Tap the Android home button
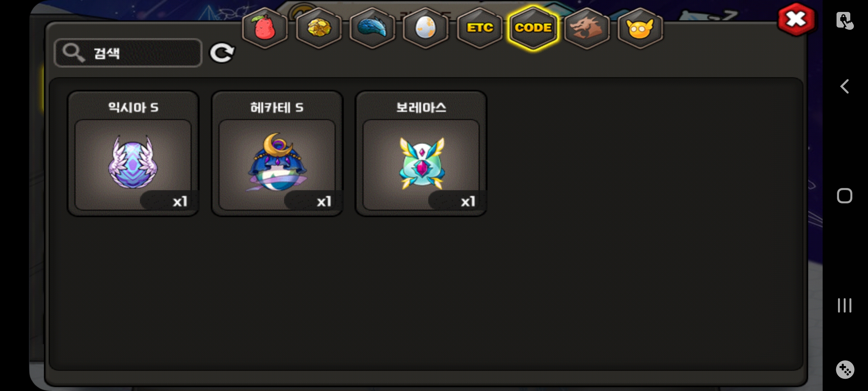 click(x=844, y=196)
